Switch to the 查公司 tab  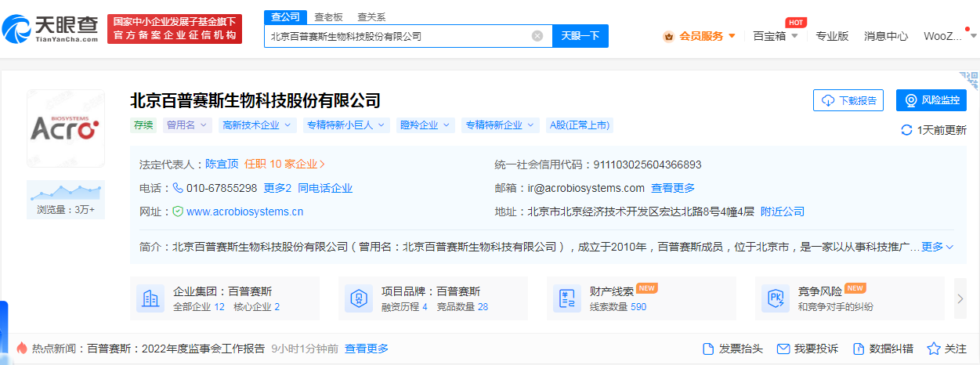(x=284, y=16)
